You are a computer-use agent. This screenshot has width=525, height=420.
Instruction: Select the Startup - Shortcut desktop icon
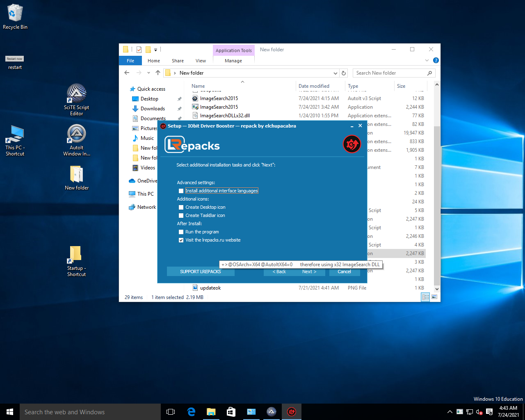pyautogui.click(x=76, y=261)
